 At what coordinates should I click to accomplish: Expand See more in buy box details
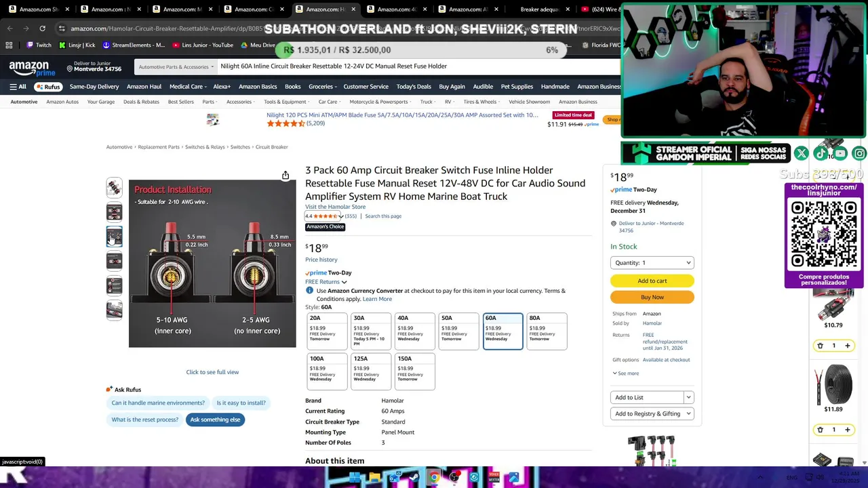pos(625,373)
